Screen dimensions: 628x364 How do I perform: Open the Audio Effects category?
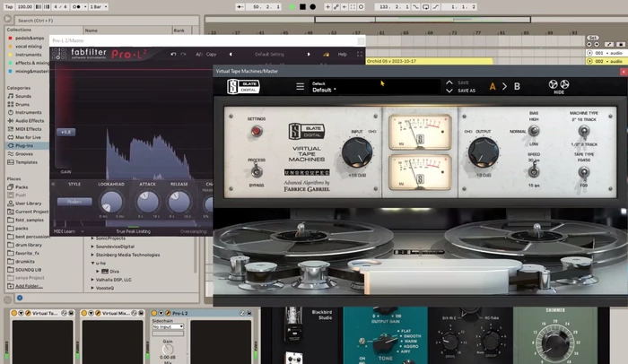[30, 121]
